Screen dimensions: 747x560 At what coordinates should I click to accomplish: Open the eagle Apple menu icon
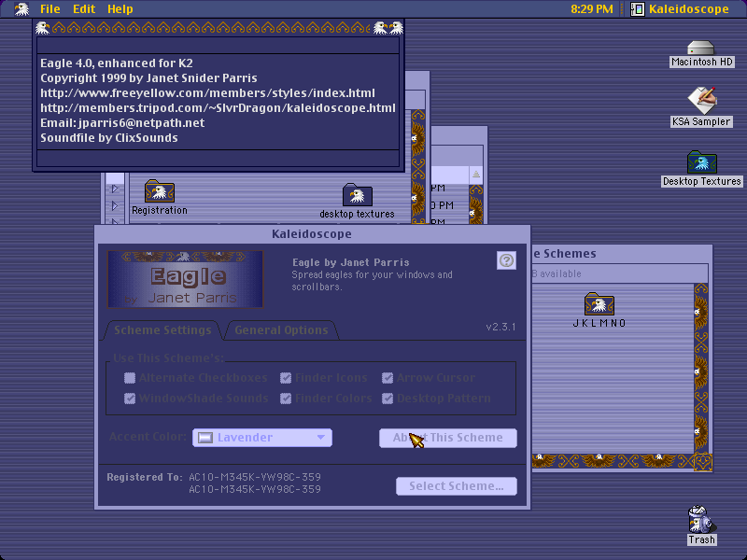click(21, 9)
